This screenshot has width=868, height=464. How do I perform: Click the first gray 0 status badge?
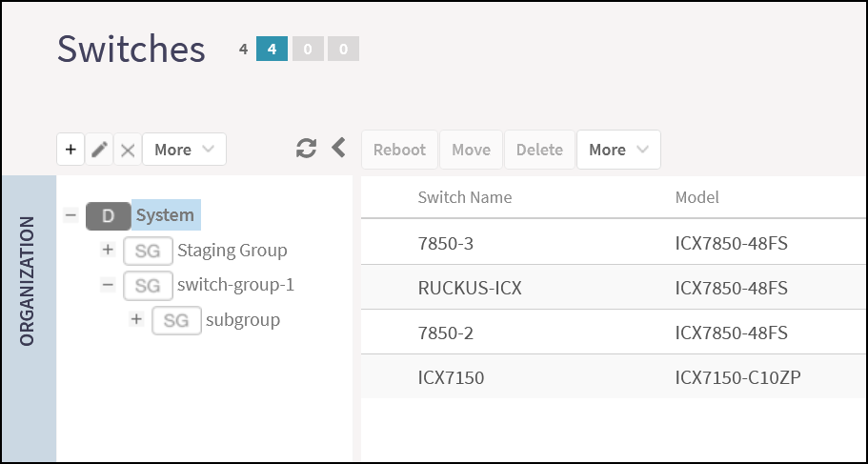(x=308, y=49)
